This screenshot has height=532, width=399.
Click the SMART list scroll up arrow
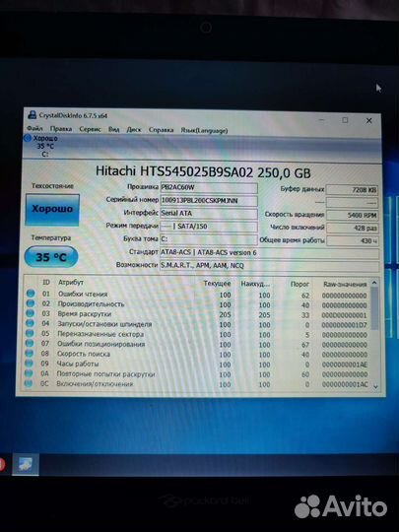(374, 283)
